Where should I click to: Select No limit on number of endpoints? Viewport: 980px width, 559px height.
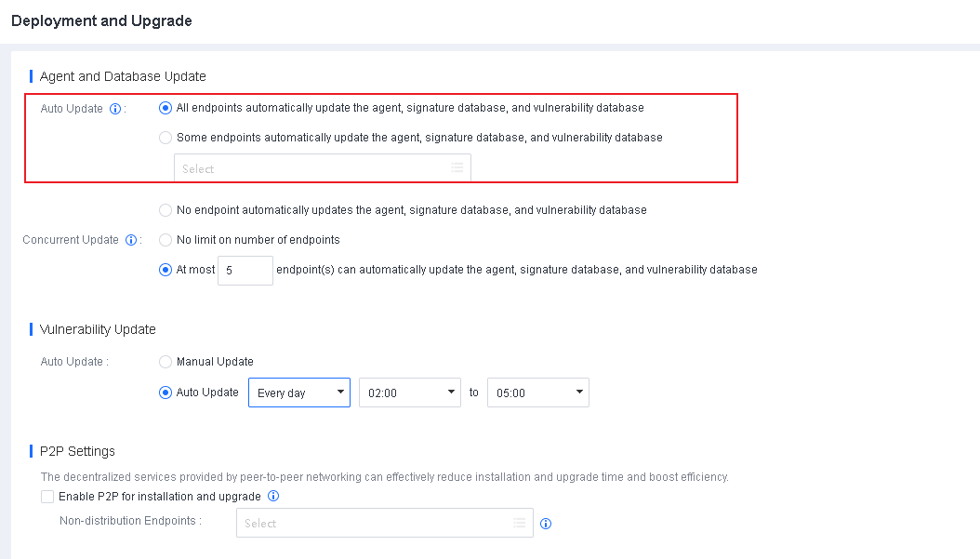tap(166, 240)
